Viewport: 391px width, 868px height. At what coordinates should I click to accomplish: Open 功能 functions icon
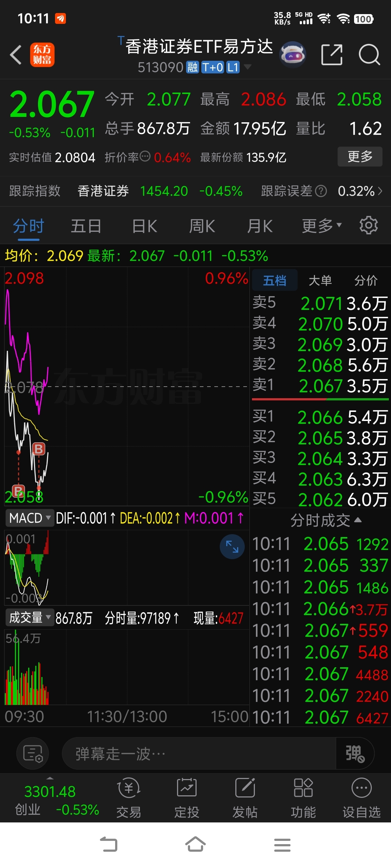coord(303,799)
